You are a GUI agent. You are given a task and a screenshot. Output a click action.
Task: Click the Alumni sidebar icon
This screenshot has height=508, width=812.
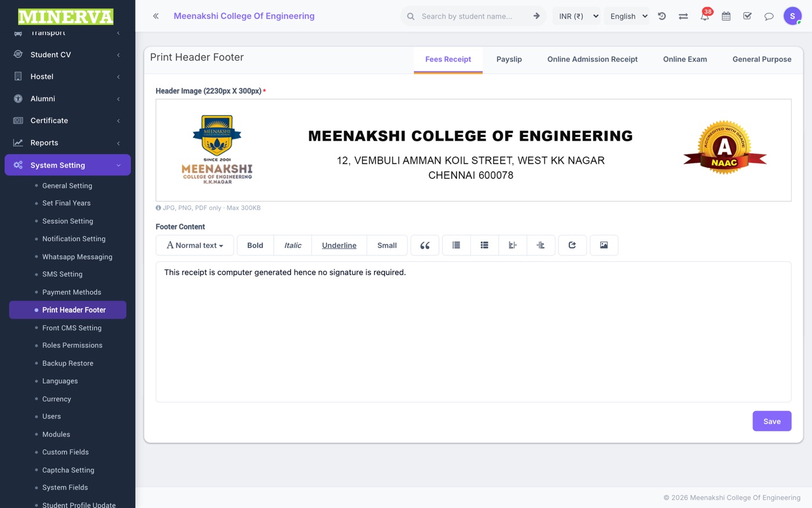point(18,99)
